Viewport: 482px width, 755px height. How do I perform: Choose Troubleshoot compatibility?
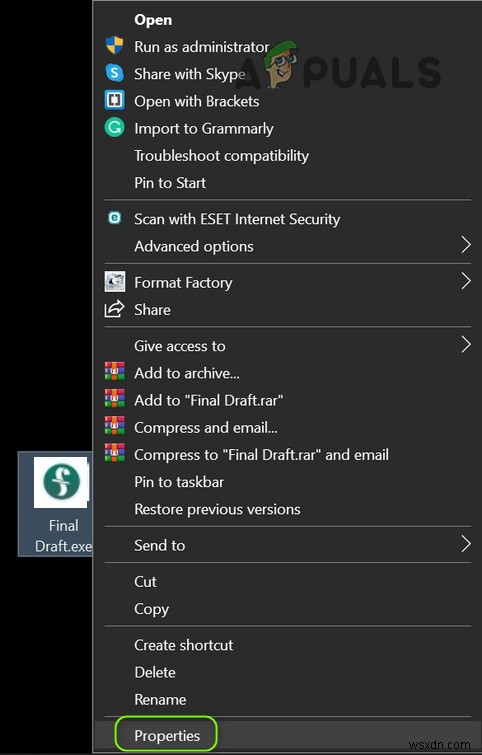click(221, 156)
